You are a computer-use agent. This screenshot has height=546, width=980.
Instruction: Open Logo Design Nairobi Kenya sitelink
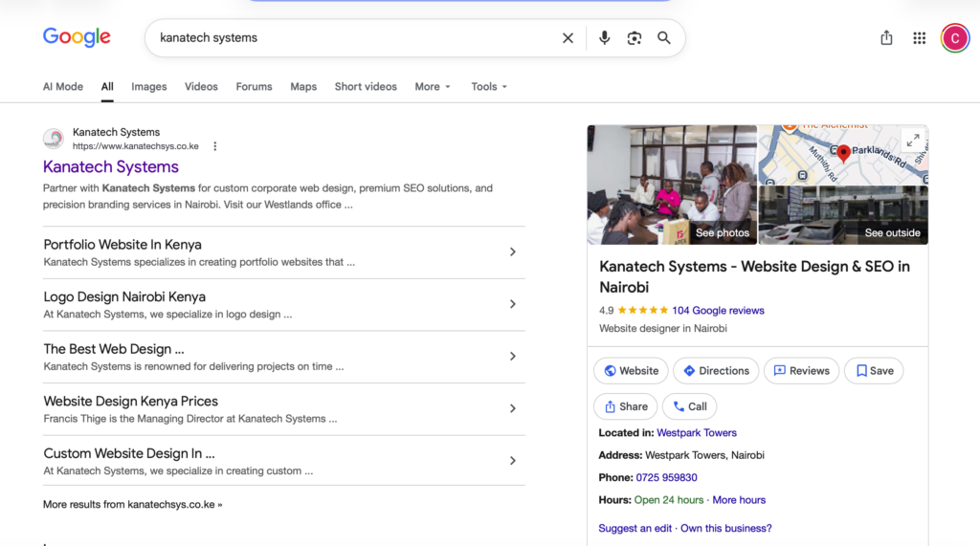coord(124,296)
